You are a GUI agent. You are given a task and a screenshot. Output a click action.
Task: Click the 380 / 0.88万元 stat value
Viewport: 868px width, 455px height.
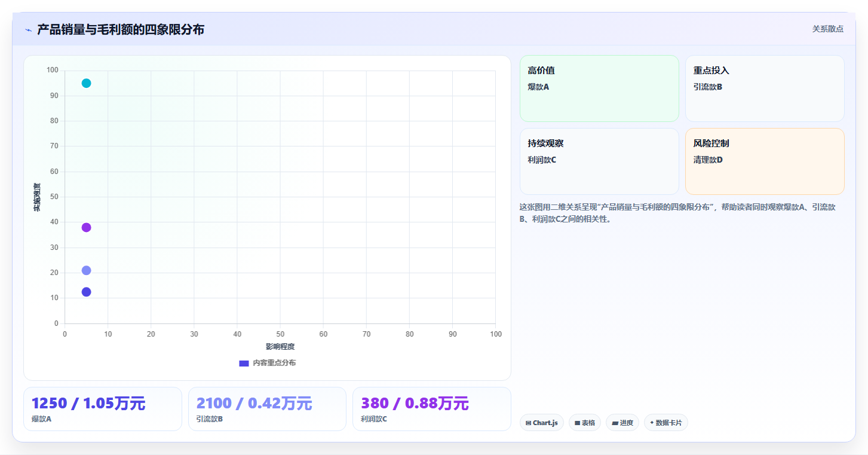[x=415, y=404]
